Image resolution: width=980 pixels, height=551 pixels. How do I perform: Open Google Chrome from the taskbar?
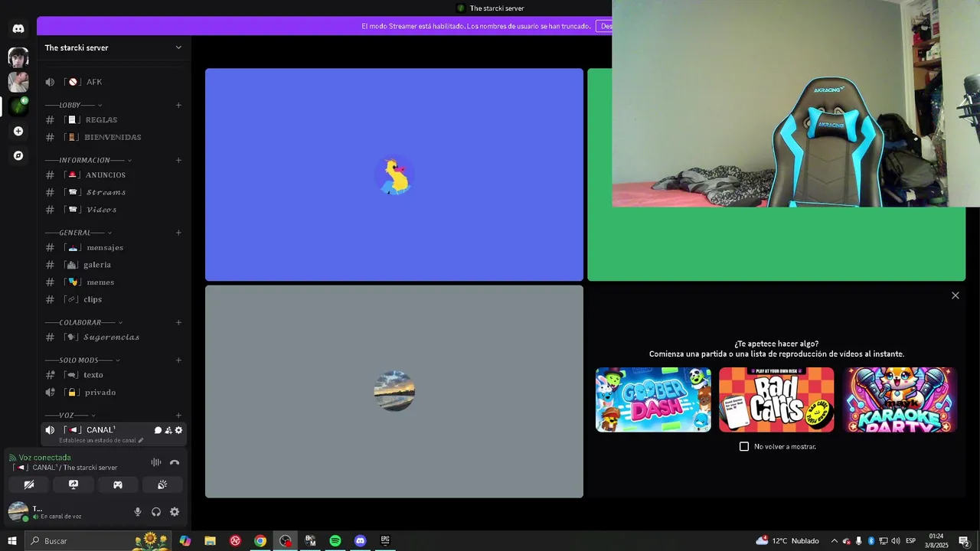[260, 541]
